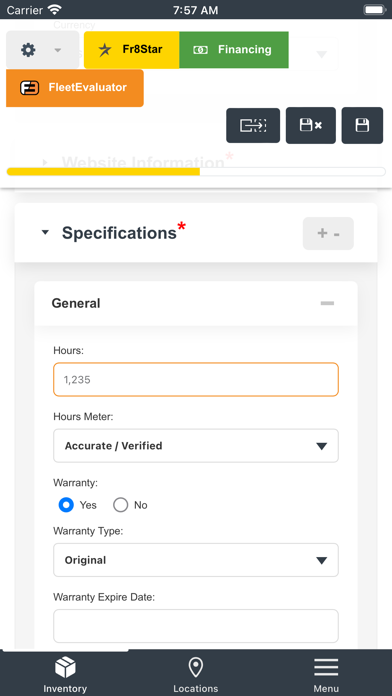Open the Financing option

[234, 50]
